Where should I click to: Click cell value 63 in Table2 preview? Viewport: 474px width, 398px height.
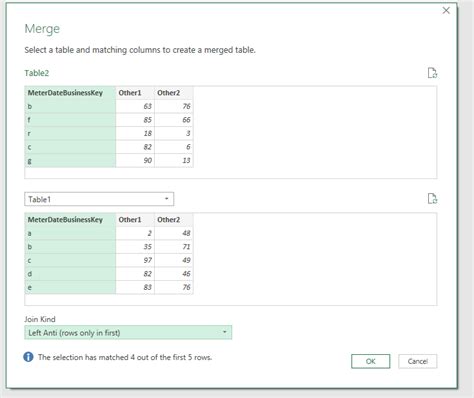click(135, 106)
